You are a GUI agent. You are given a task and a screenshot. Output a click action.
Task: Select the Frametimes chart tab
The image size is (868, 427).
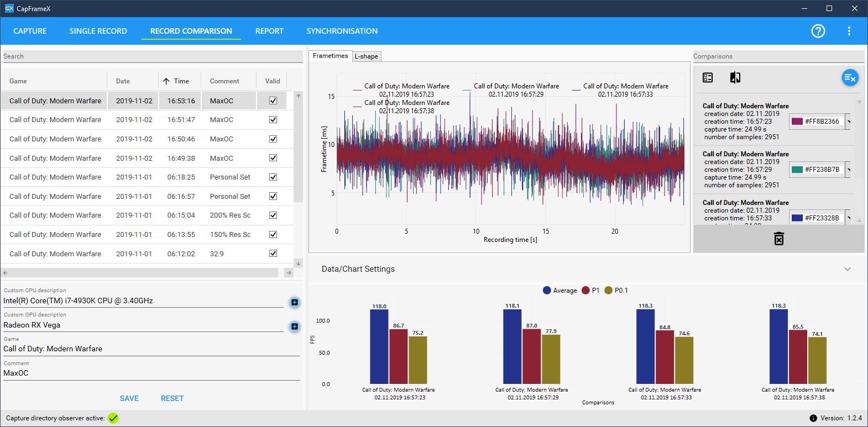(331, 56)
